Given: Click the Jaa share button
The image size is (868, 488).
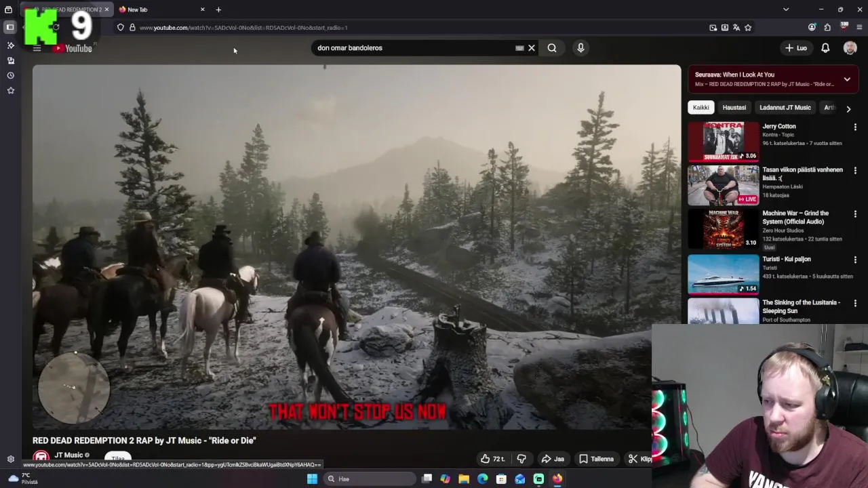Looking at the screenshot, I should click(x=553, y=459).
